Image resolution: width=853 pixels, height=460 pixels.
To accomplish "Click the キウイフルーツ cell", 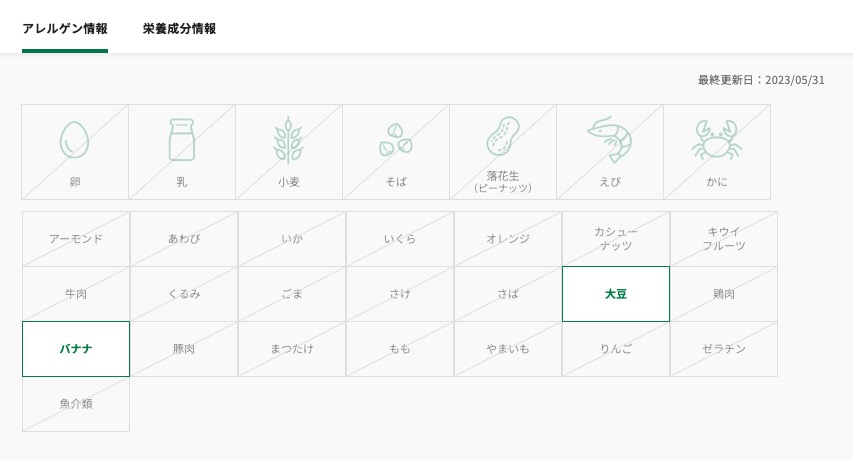I will click(724, 239).
